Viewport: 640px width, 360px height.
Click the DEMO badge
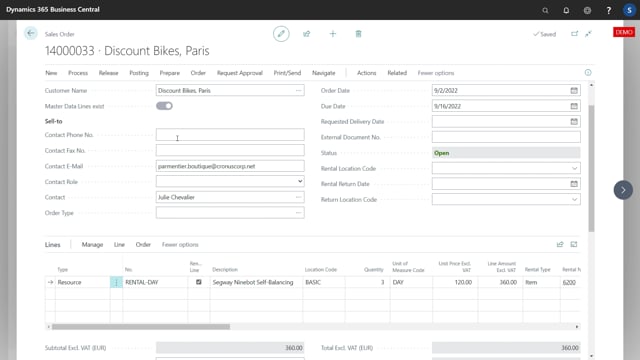624,32
